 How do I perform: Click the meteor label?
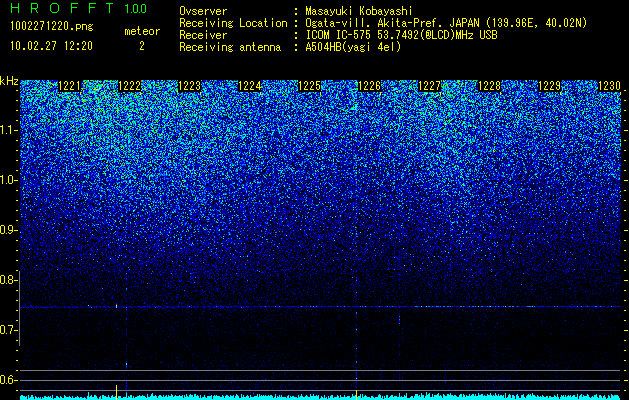pyautogui.click(x=142, y=31)
